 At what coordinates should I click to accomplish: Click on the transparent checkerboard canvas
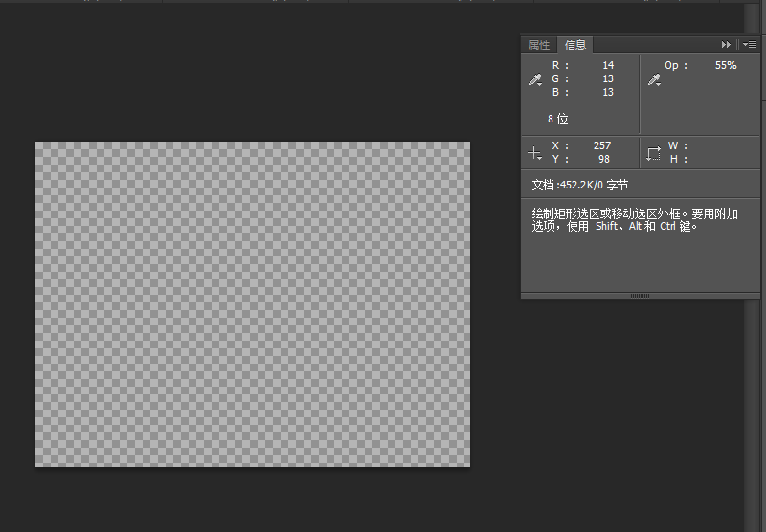[x=253, y=304]
